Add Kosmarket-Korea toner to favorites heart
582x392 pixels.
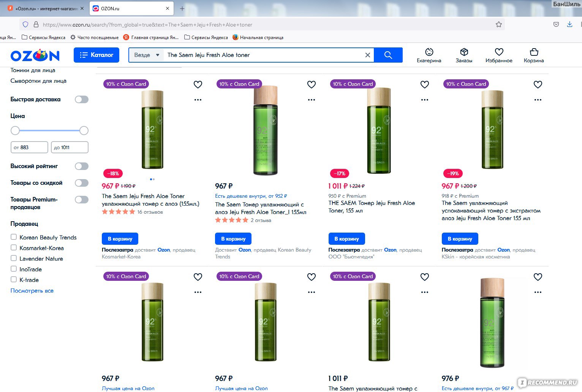tap(198, 85)
